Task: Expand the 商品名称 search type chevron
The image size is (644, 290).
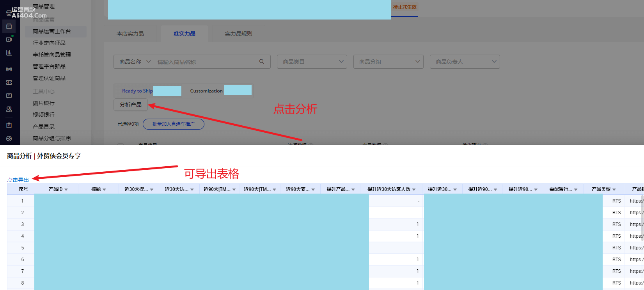Action: pyautogui.click(x=149, y=61)
